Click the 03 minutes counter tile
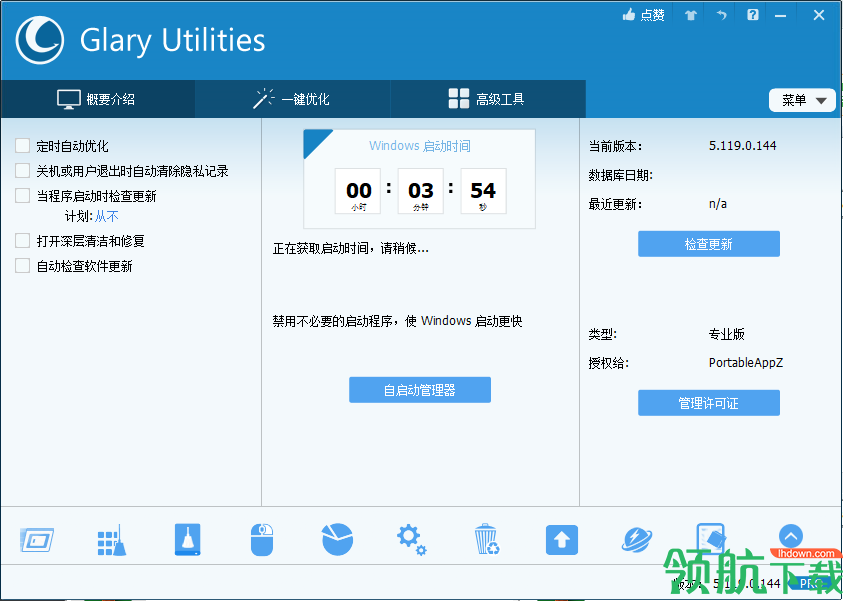Image resolution: width=843 pixels, height=601 pixels. (420, 191)
